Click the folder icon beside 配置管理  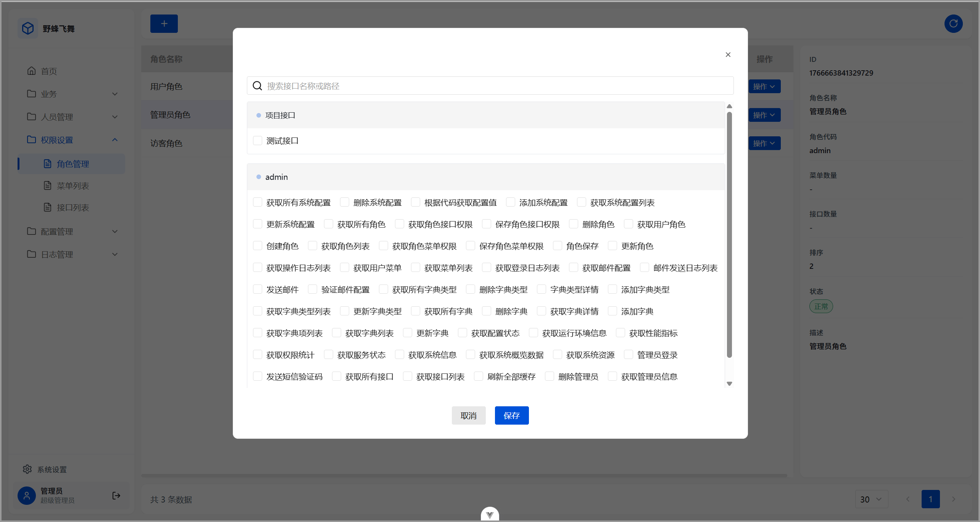click(32, 231)
